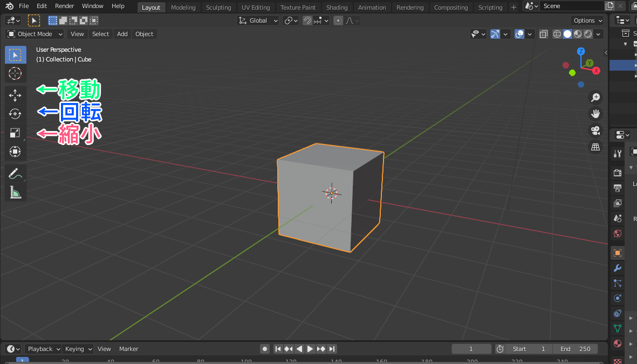Select the Measure ruler tool

click(16, 192)
